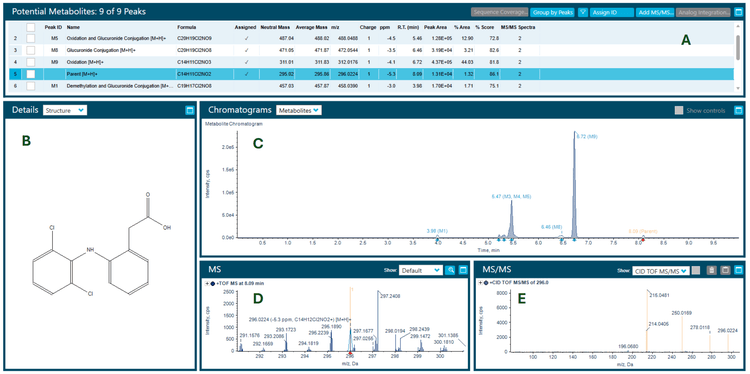The width and height of the screenshot is (750, 374).
Task: Click the red marker at 296 on MS spectrum
Action: point(350,352)
